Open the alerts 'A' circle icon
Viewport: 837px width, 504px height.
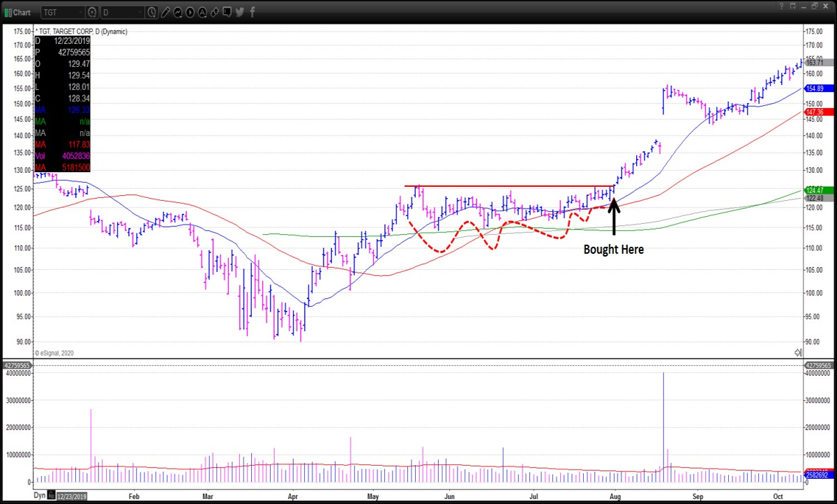coord(202,13)
